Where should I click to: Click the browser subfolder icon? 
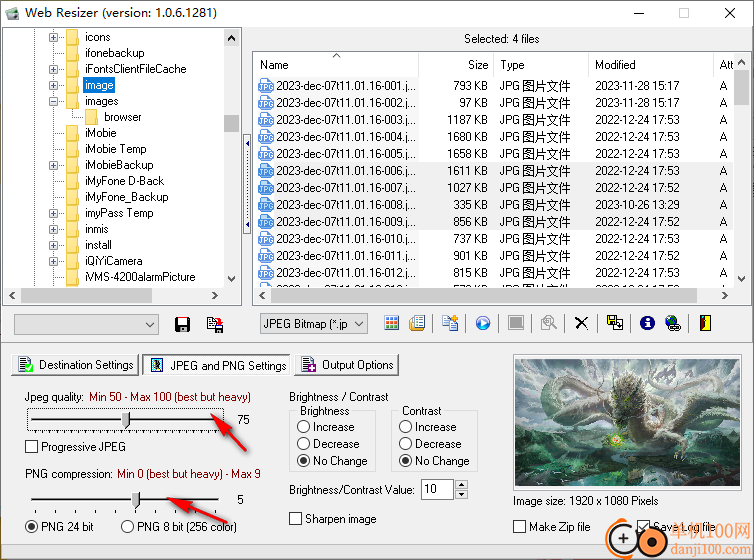pos(91,117)
